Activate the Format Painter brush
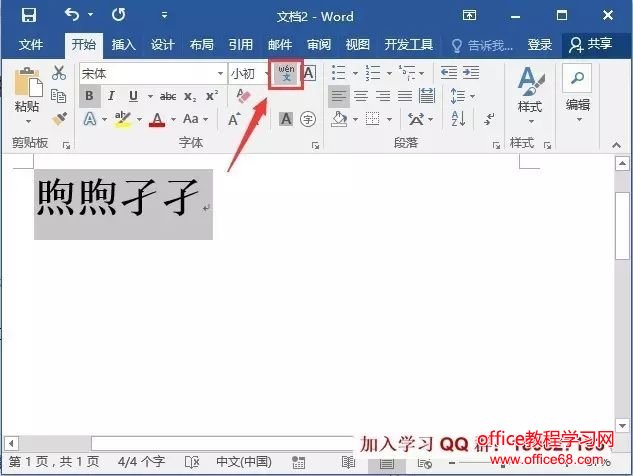 [x=59, y=119]
